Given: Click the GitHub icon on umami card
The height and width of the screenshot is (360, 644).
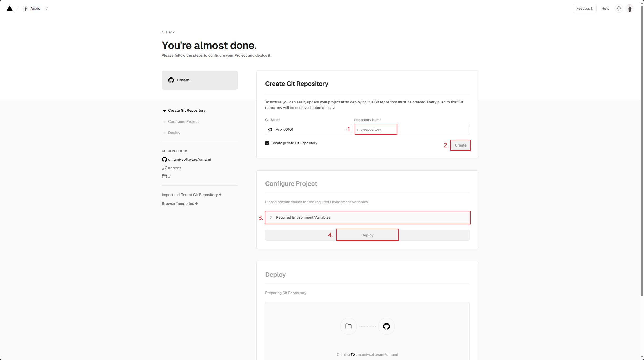Looking at the screenshot, I should pos(171,80).
